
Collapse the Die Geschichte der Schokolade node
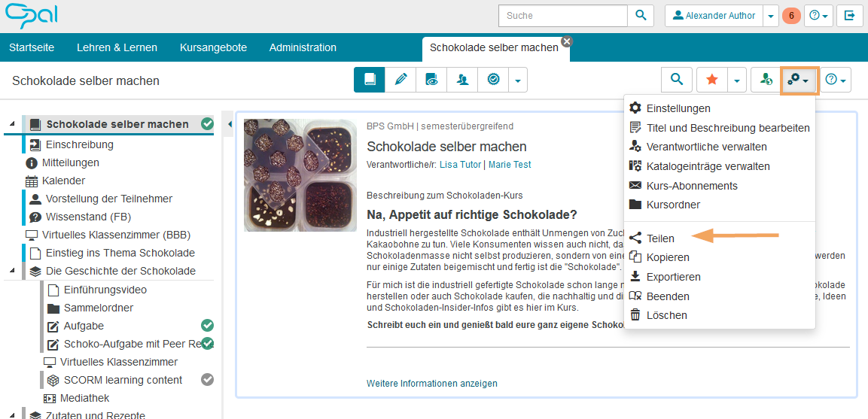click(x=13, y=271)
